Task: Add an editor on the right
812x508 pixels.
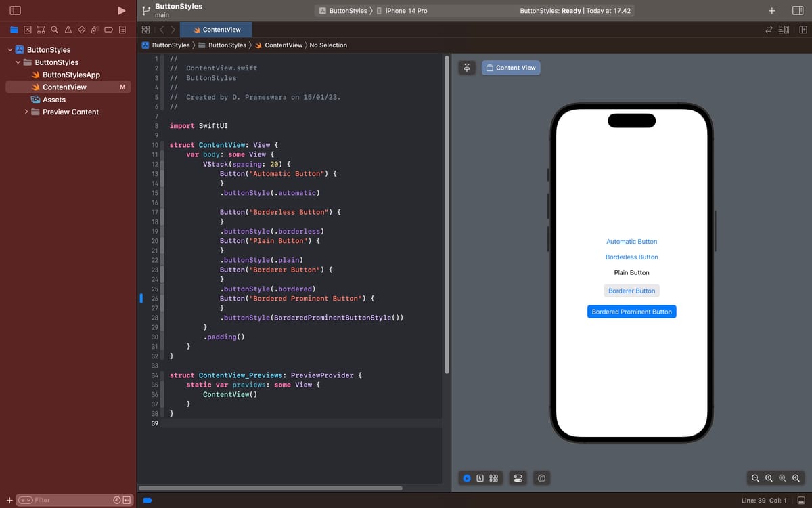Action: [803, 30]
